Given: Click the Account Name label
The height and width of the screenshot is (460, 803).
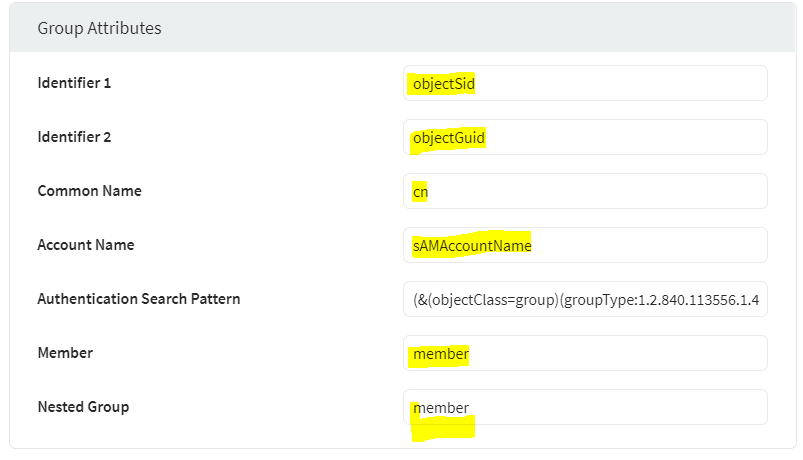Looking at the screenshot, I should [x=86, y=245].
